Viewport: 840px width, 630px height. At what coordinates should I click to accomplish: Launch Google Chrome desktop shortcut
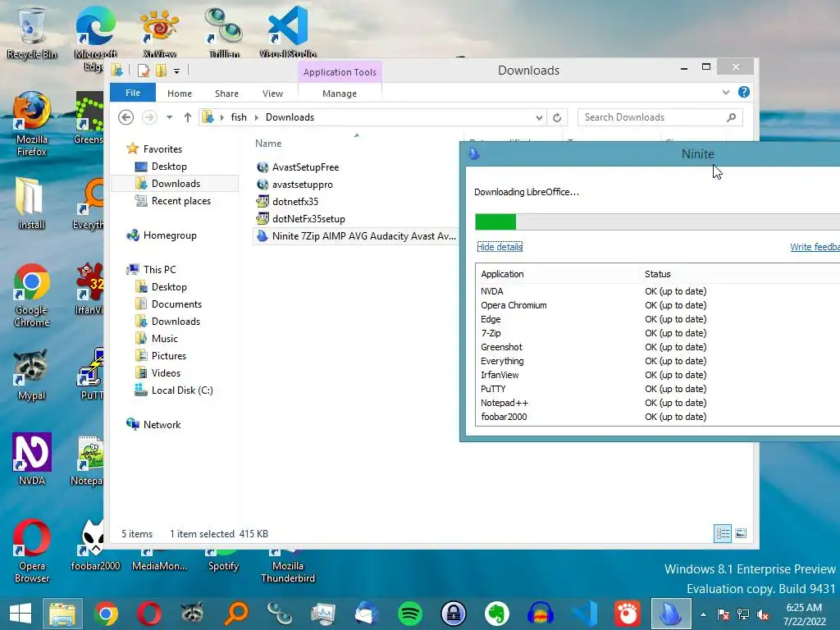tap(32, 294)
